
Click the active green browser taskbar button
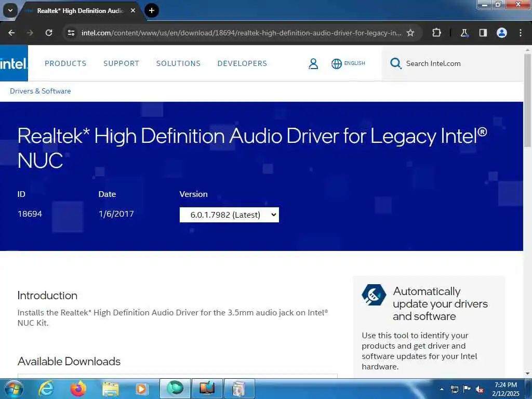175,389
